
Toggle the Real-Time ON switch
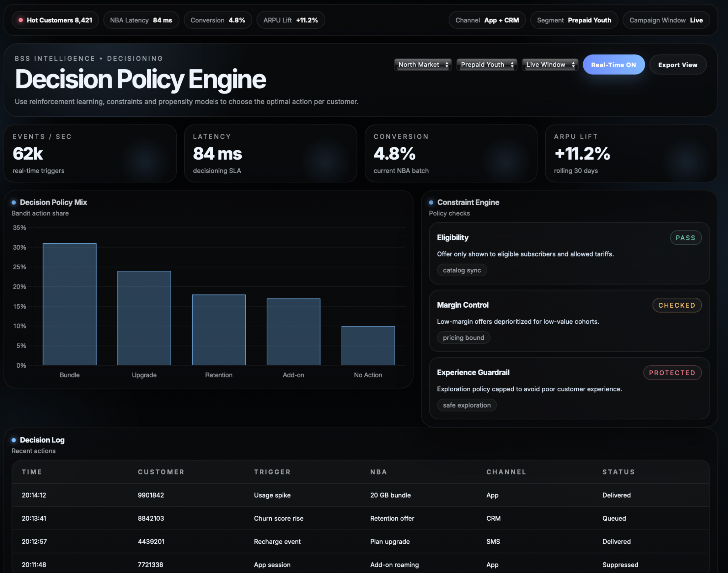pyautogui.click(x=613, y=65)
